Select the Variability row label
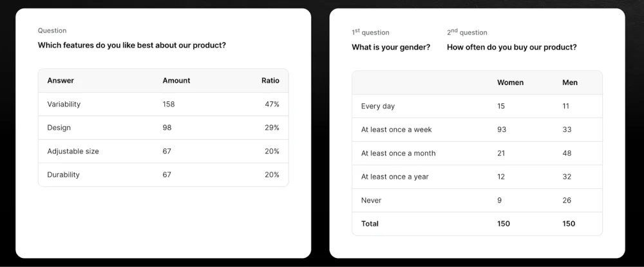644x267 pixels. pos(64,104)
